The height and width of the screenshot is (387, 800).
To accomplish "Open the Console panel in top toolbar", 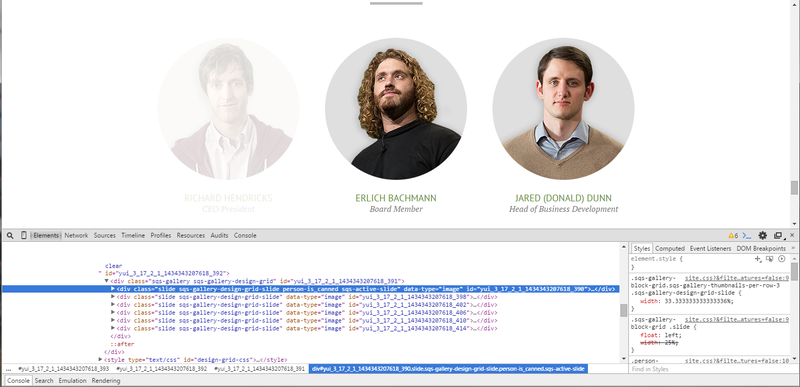I will click(245, 236).
